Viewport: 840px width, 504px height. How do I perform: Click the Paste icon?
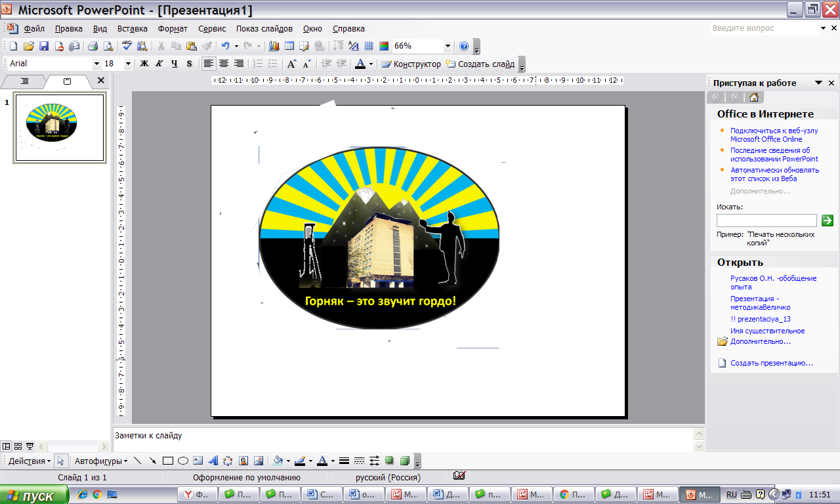191,46
